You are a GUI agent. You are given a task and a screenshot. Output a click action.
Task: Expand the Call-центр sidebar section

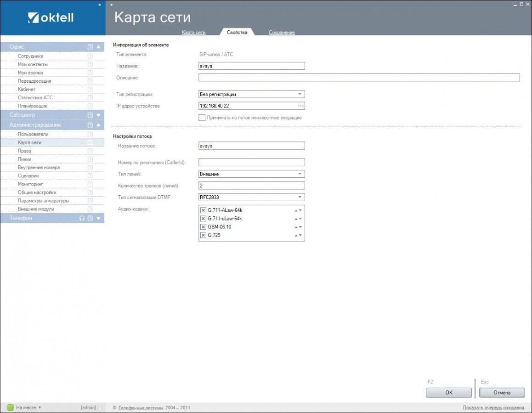click(x=98, y=115)
